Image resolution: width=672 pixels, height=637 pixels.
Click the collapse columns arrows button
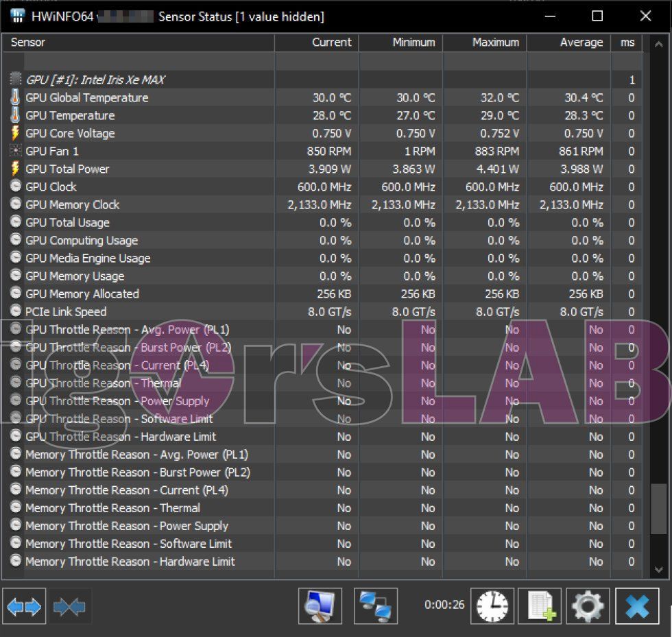point(70,607)
